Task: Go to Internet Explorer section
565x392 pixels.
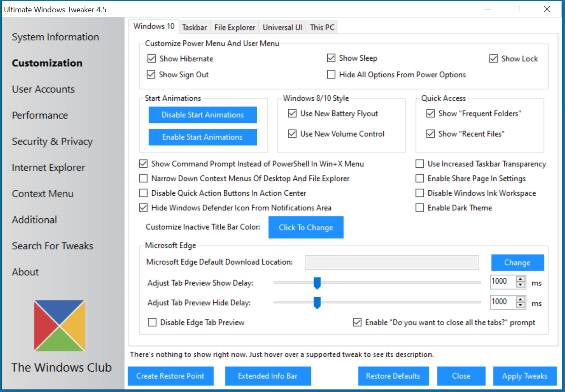Action: pos(48,168)
